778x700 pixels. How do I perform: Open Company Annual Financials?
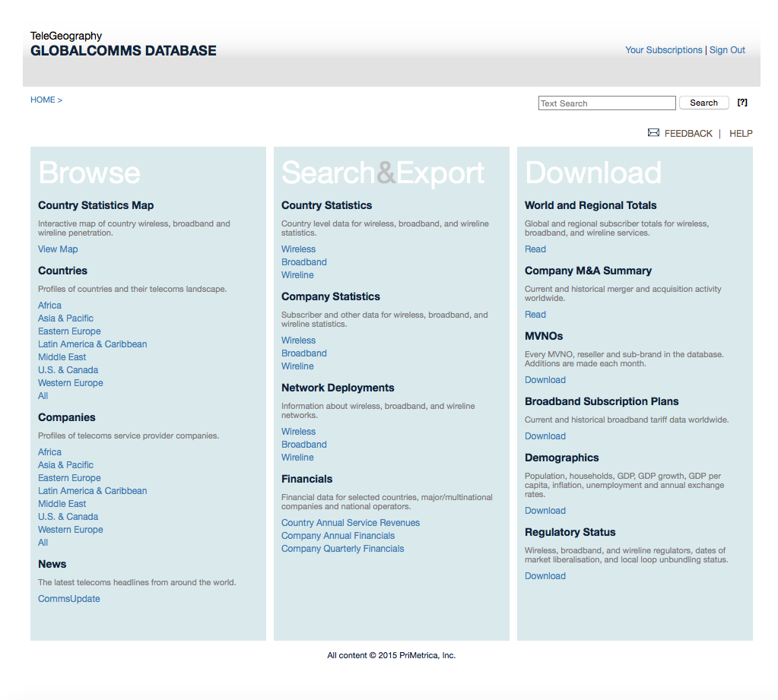click(x=338, y=535)
